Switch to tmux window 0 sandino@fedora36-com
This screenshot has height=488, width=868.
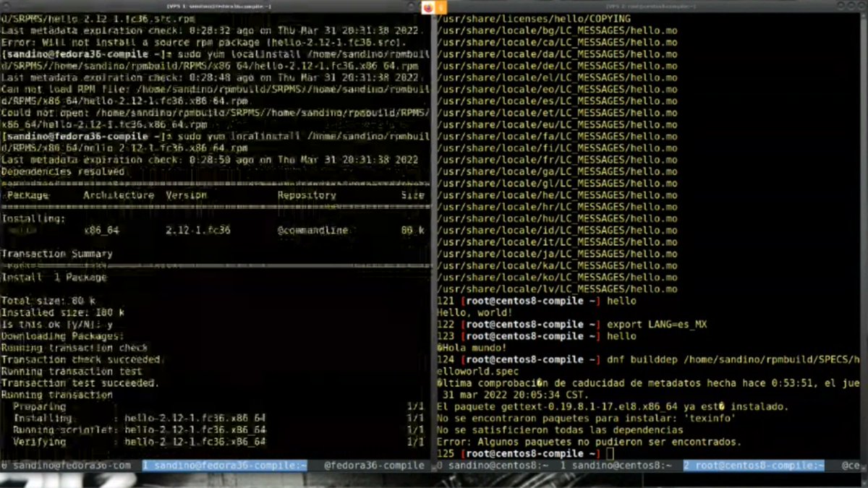coord(66,466)
